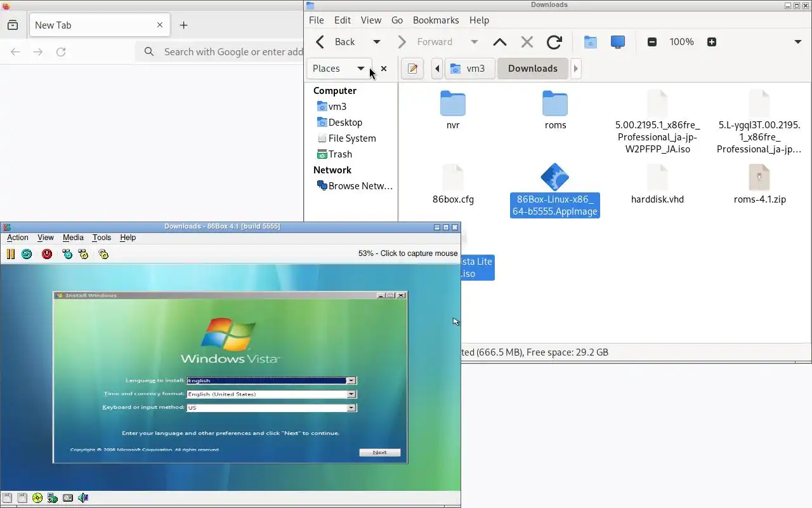Open the Back history dropdown arrow
The height and width of the screenshot is (508, 812).
click(376, 42)
